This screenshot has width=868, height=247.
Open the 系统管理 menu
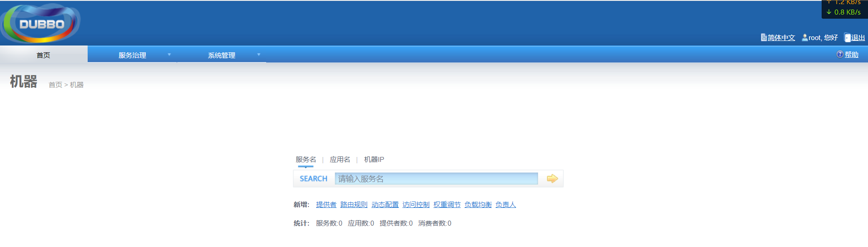click(x=222, y=55)
